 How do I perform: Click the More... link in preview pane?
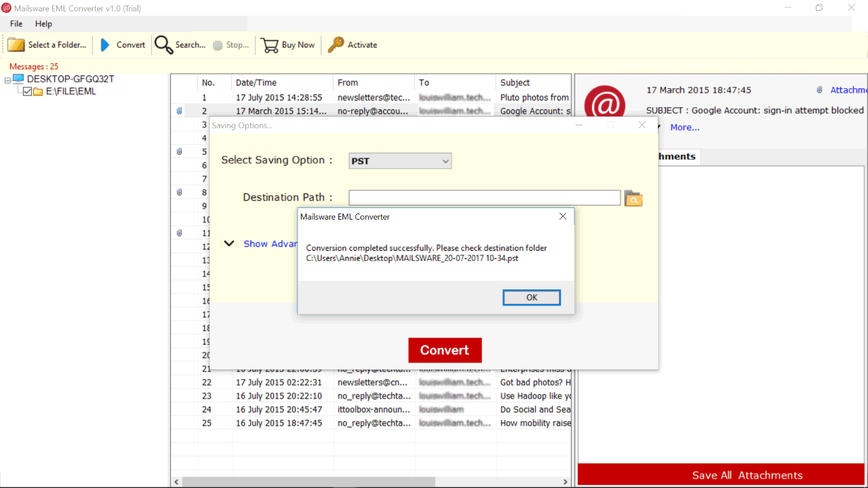685,127
